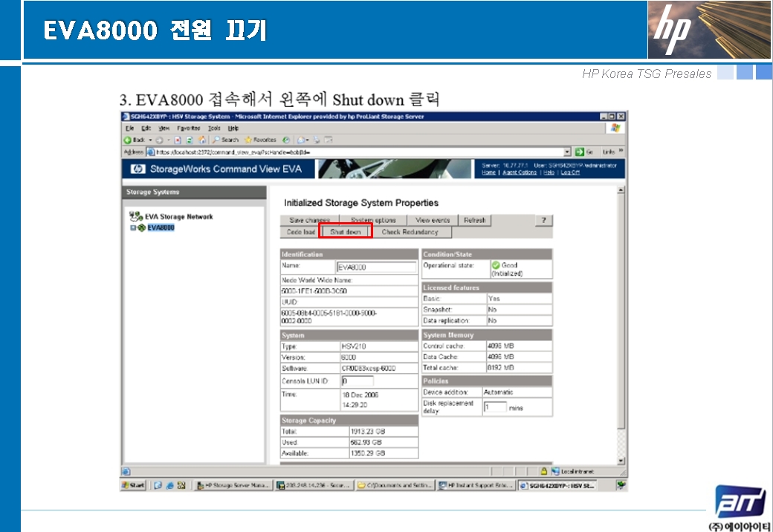Click the browser address URL field
Screen dimensions: 773x532
coord(360,152)
